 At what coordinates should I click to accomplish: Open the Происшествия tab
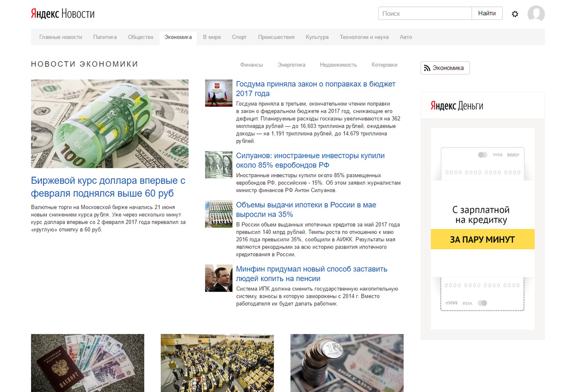click(276, 37)
